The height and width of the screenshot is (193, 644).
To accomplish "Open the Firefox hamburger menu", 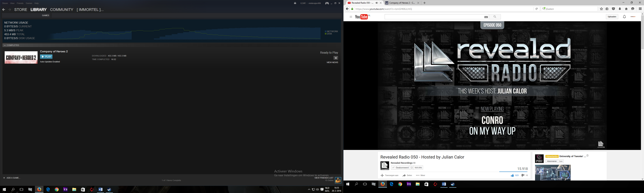I will (x=640, y=9).
